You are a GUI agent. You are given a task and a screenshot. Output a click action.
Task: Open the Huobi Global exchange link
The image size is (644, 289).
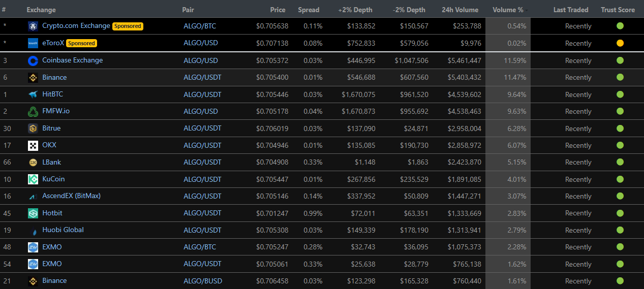tap(63, 230)
